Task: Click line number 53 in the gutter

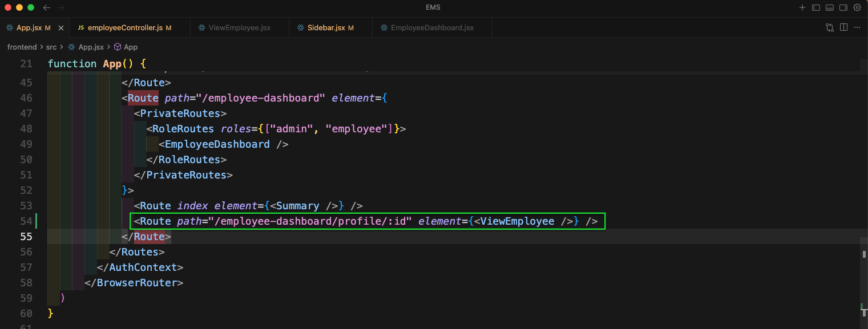Action: pyautogui.click(x=26, y=206)
